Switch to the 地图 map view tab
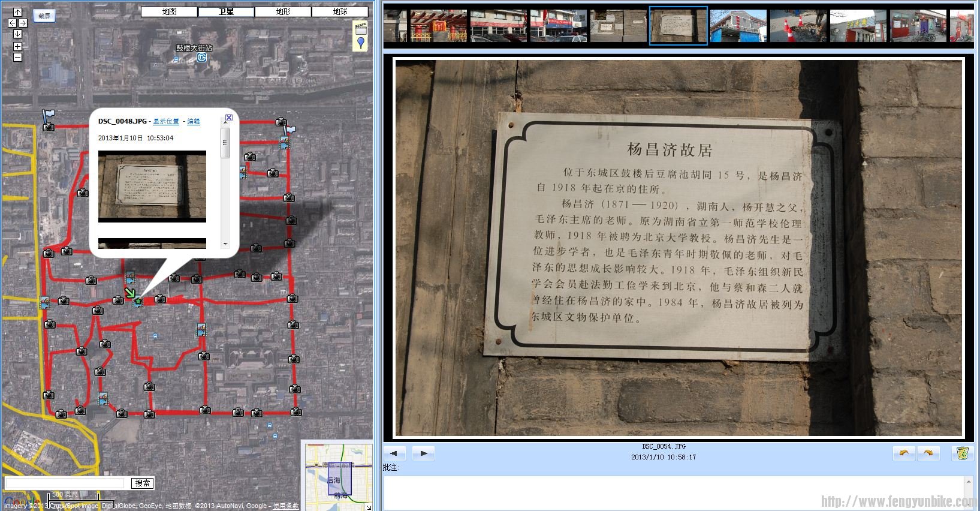 point(169,11)
